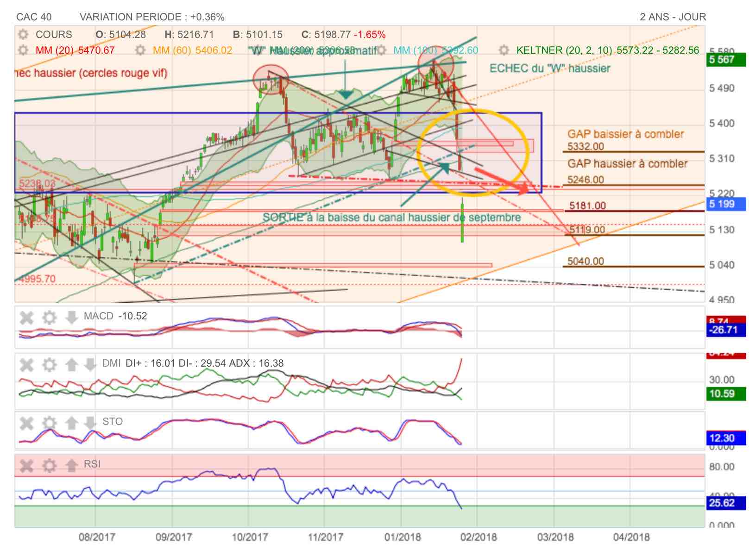Open settings gear for MM (20)

click(x=22, y=50)
